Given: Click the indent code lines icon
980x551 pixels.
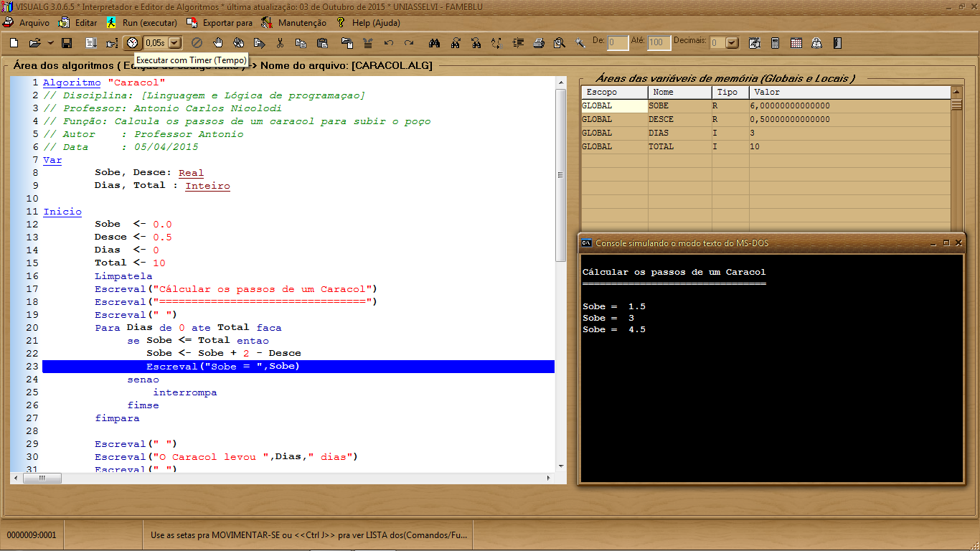Looking at the screenshot, I should click(x=518, y=43).
